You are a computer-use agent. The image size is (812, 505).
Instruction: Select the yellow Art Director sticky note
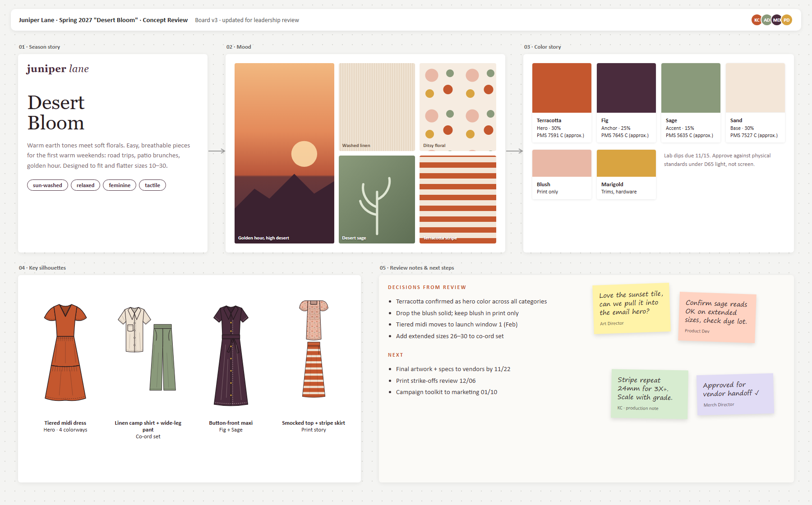click(x=631, y=309)
